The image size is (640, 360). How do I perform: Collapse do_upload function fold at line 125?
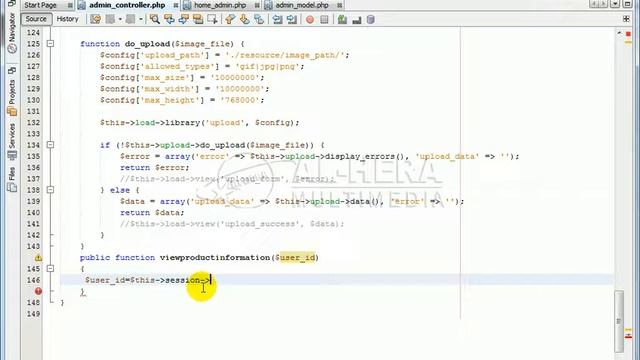click(x=50, y=43)
